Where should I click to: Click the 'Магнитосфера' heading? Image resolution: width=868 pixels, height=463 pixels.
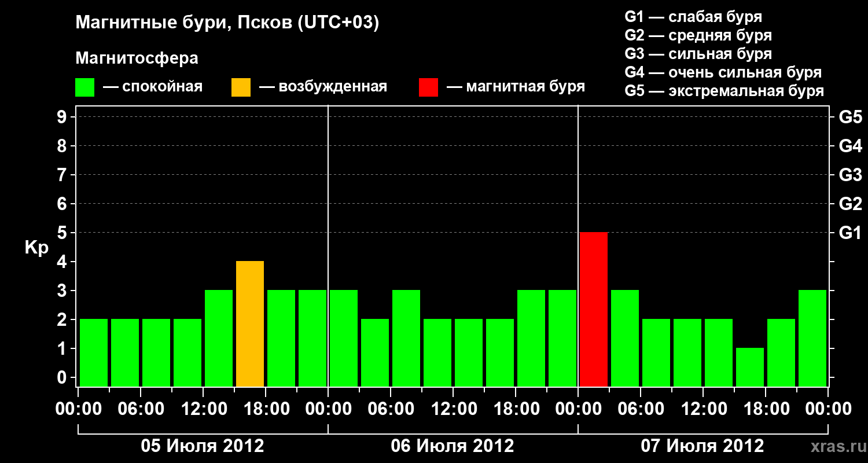pyautogui.click(x=137, y=58)
